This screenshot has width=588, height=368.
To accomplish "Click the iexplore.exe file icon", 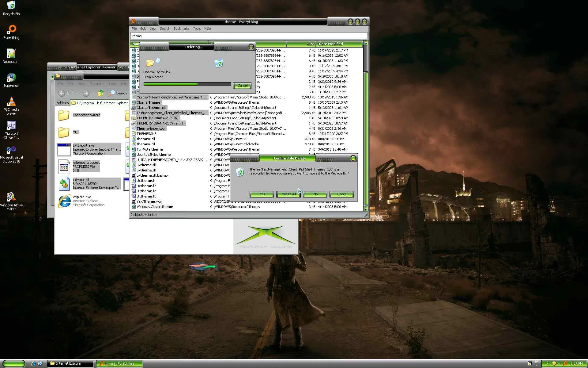I will pos(64,201).
